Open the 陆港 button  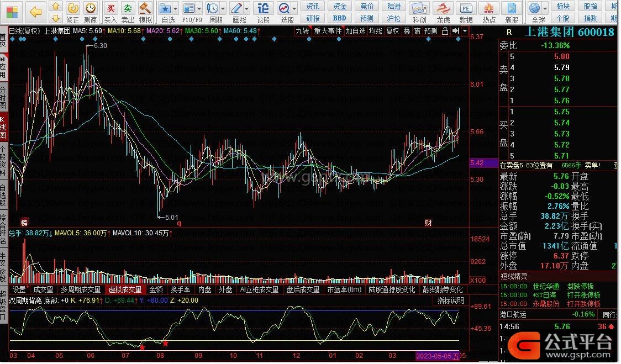[x=394, y=6]
